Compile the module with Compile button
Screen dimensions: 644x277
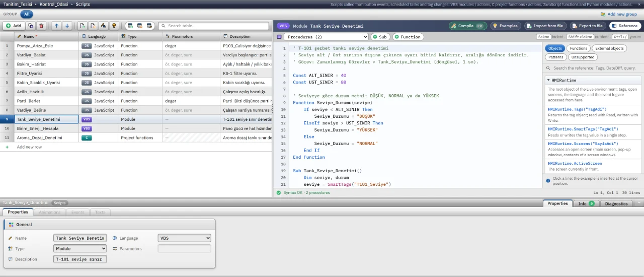pos(467,26)
